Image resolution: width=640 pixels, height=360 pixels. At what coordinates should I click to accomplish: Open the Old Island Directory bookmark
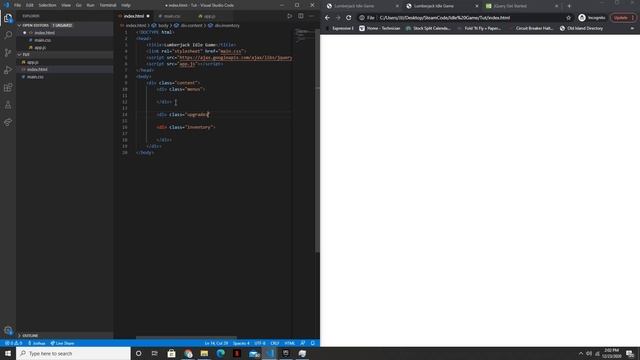click(x=581, y=29)
